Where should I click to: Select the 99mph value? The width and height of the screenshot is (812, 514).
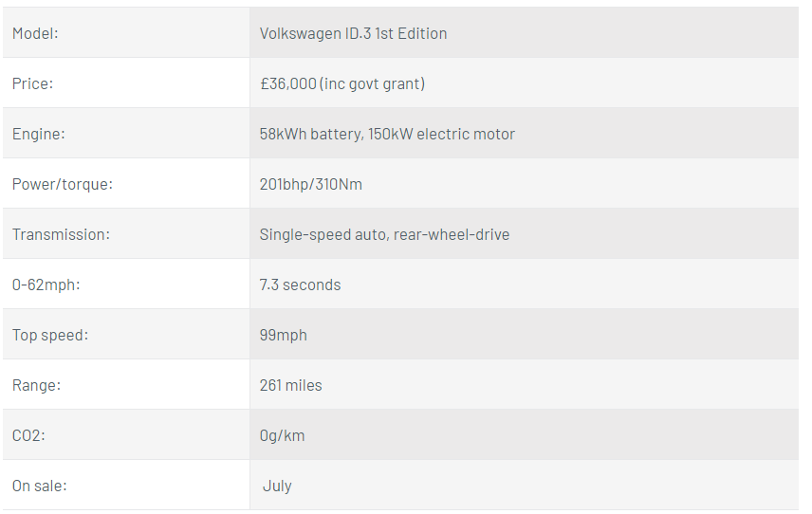pos(284,335)
